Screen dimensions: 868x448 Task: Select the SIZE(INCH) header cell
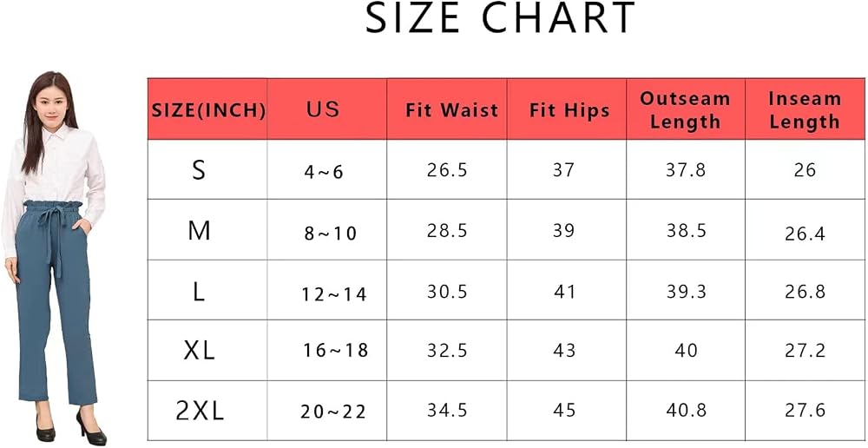(x=207, y=109)
